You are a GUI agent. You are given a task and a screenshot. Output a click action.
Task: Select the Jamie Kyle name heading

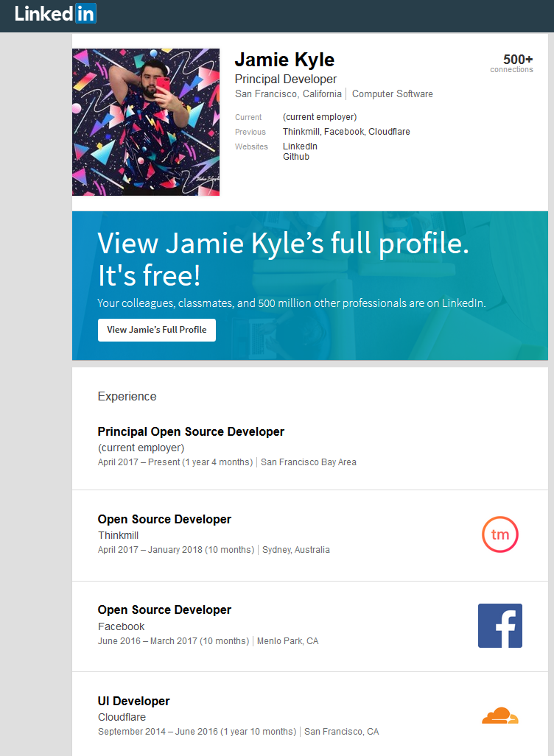point(284,60)
